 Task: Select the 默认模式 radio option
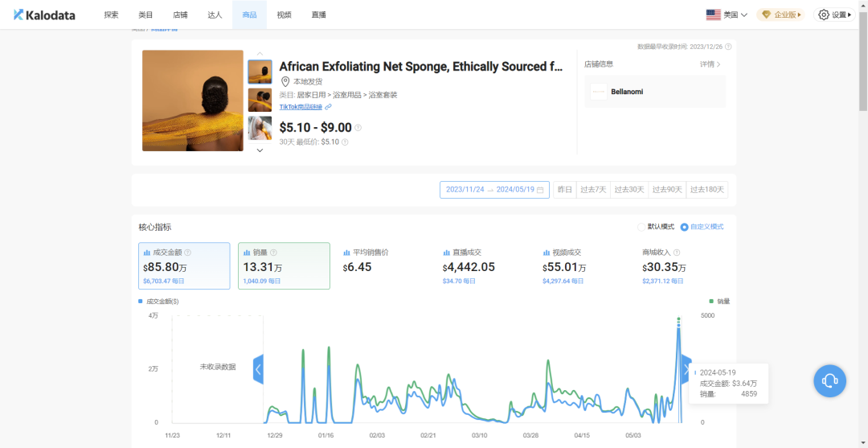tap(641, 227)
